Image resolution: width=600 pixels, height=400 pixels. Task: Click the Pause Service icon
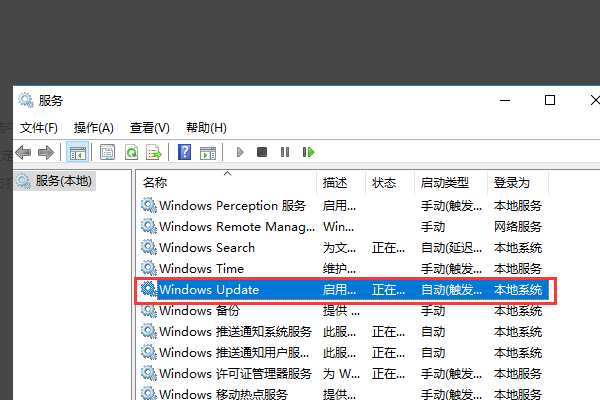(x=285, y=152)
